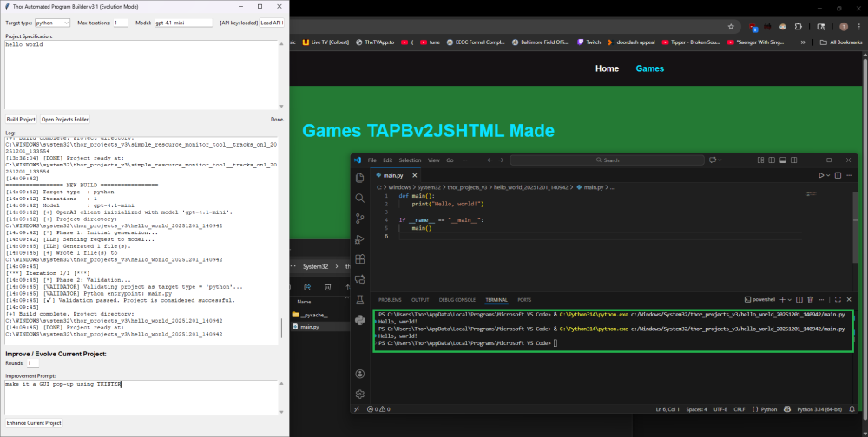Toggle the VS Code bottom panel layout

tap(782, 160)
